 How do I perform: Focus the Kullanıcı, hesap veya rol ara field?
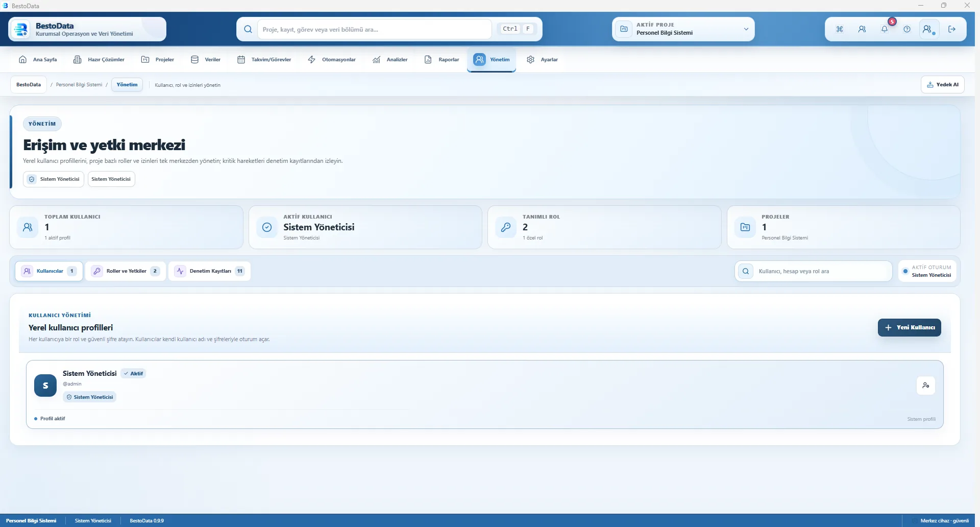coord(814,271)
